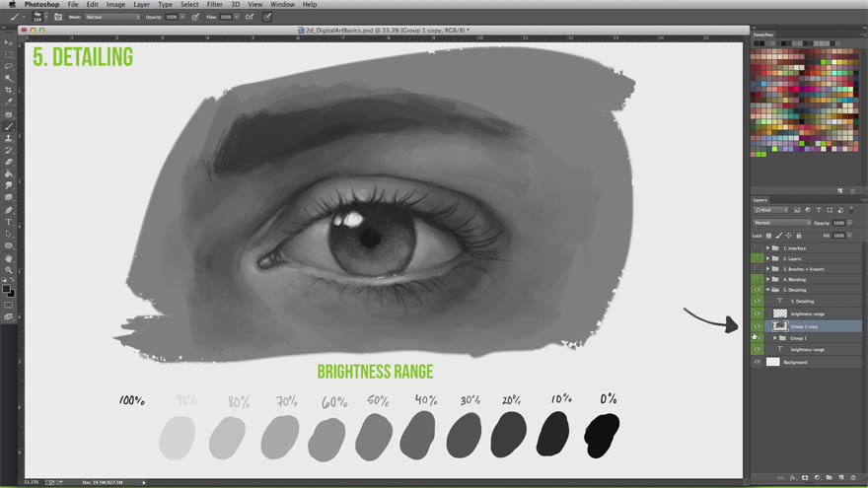Open layer Opacity slider arrow

[849, 223]
